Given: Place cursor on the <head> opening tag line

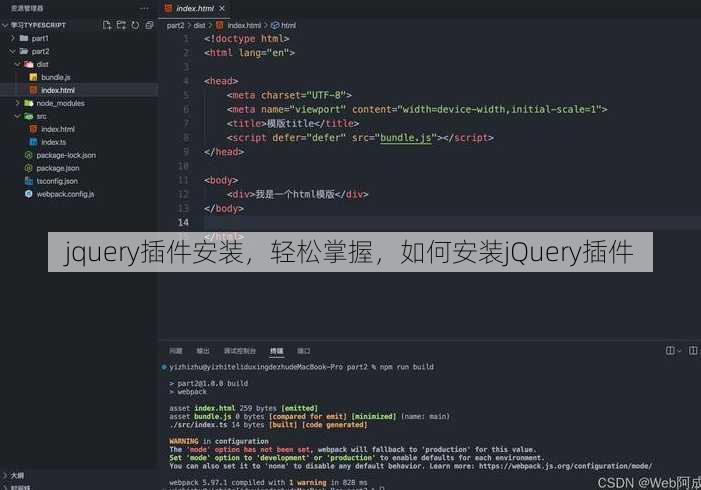Looking at the screenshot, I should [x=221, y=81].
